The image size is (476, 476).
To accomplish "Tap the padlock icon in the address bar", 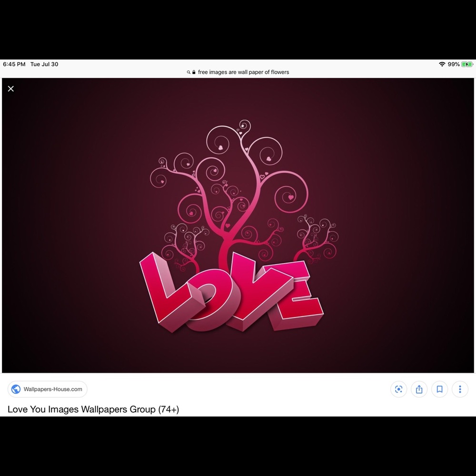I will (194, 72).
